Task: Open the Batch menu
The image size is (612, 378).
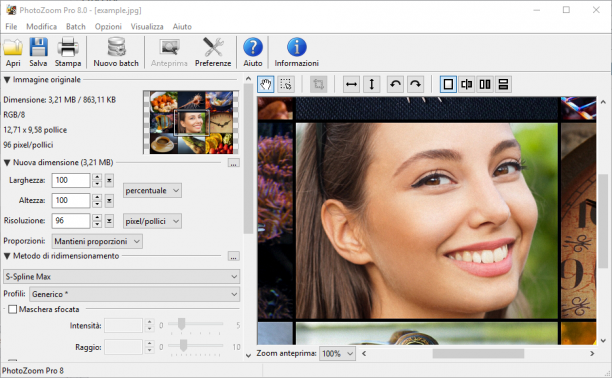Action: pos(76,27)
